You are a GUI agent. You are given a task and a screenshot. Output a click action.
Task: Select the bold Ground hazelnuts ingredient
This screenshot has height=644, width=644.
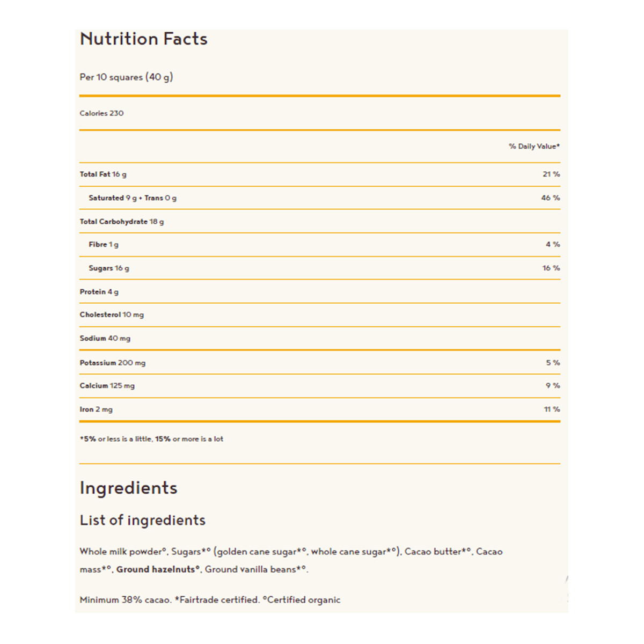coord(158,569)
